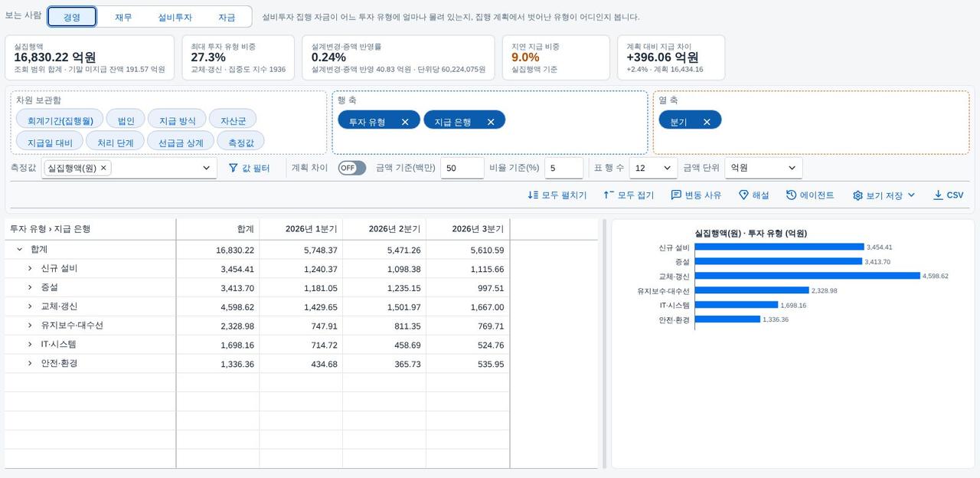Click the 금액 기준(백만) input field
Screen dimensions: 980x478
pyautogui.click(x=462, y=168)
